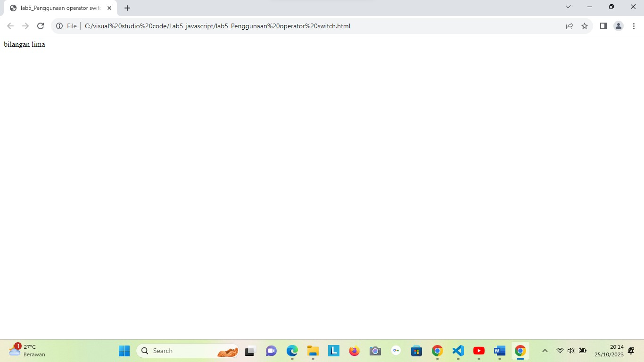Viewport: 644px width, 362px height.
Task: Click the Windows Start button
Action: (124, 351)
